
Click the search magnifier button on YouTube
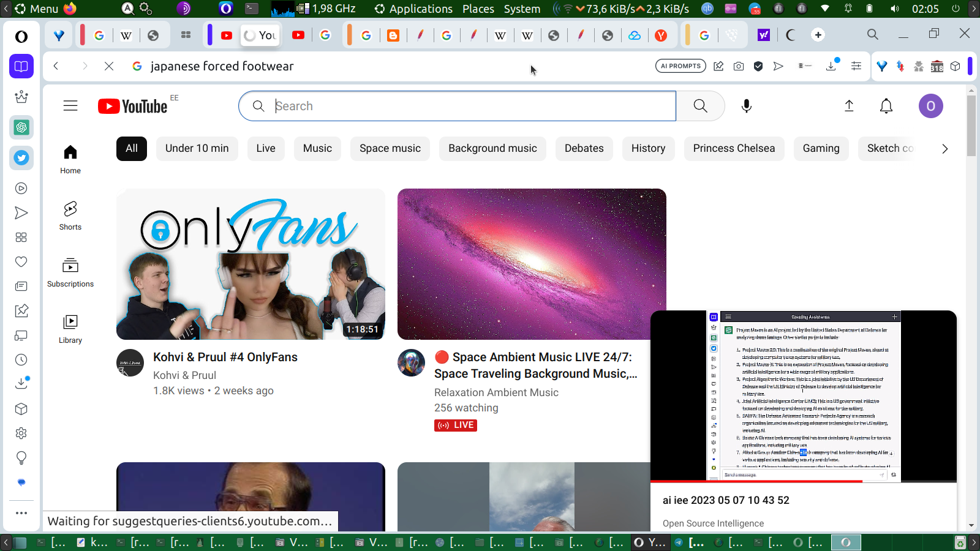[701, 106]
